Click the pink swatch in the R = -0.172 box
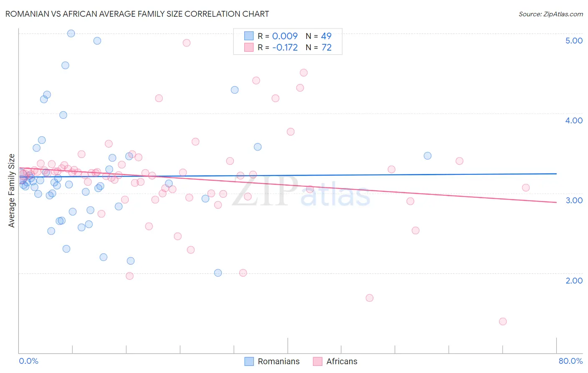 (249, 47)
